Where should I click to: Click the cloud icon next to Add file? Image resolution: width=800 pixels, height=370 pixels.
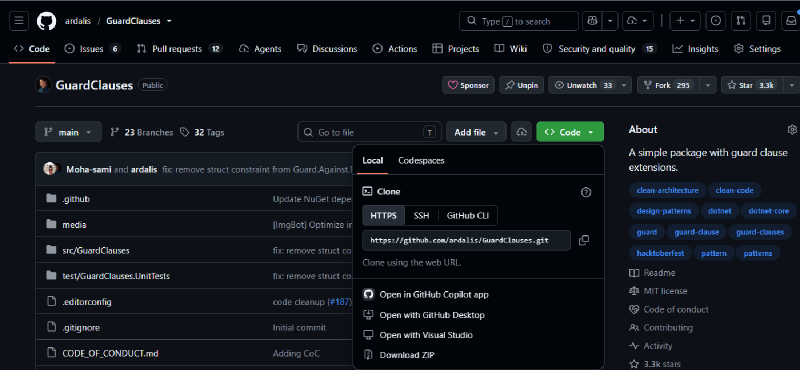coord(521,132)
